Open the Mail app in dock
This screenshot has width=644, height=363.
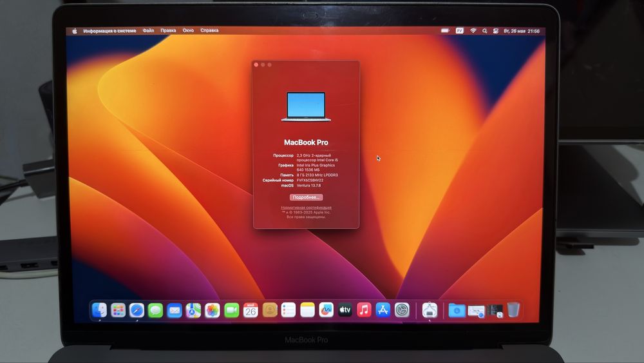[x=175, y=310]
